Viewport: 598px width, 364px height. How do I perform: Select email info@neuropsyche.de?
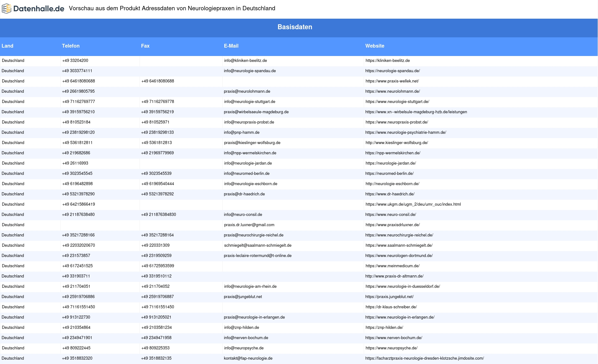[x=244, y=348]
